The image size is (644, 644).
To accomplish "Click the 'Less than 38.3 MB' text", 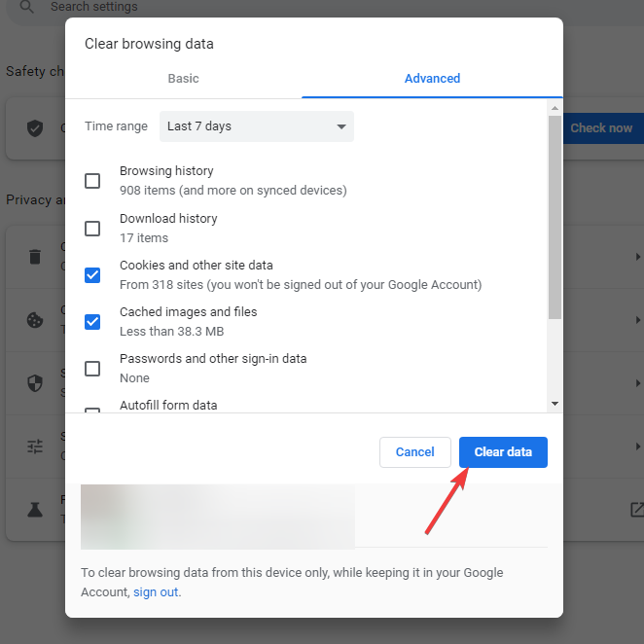I will 171,332.
